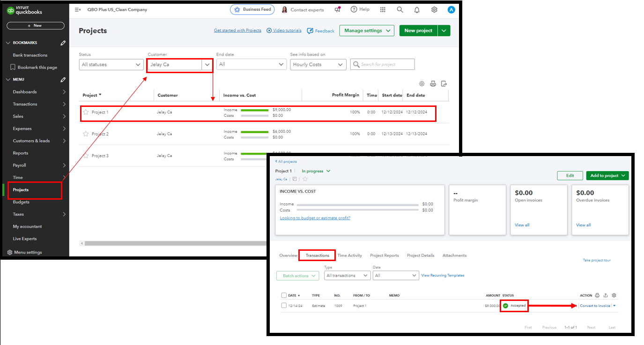This screenshot has height=345, width=644.
Task: Click the printer icon in the Project 1 transactions table
Action: 597,295
